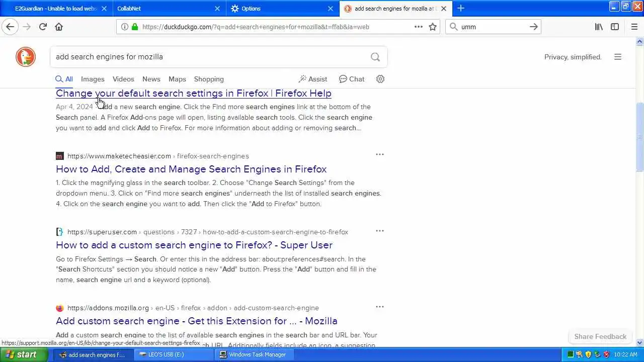Click the DuckDuckGo duck logo
The image size is (644, 362).
(26, 57)
